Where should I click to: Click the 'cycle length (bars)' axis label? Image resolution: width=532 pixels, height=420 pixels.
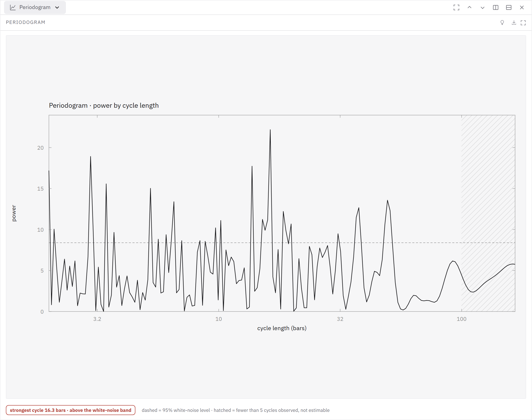point(282,328)
